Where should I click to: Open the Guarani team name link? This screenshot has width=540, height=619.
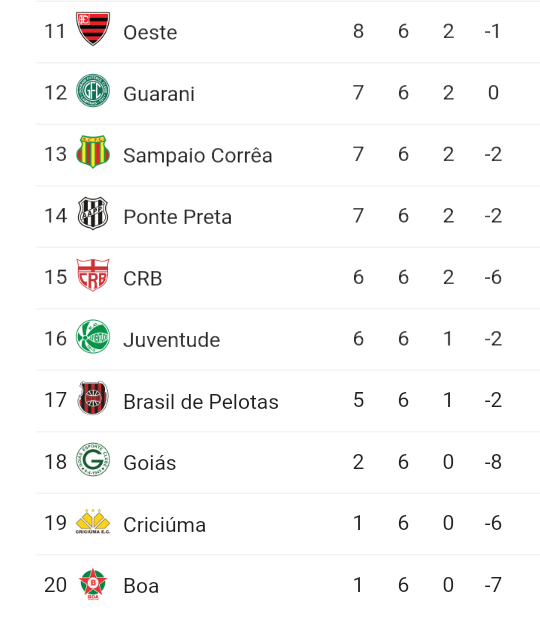tap(159, 94)
